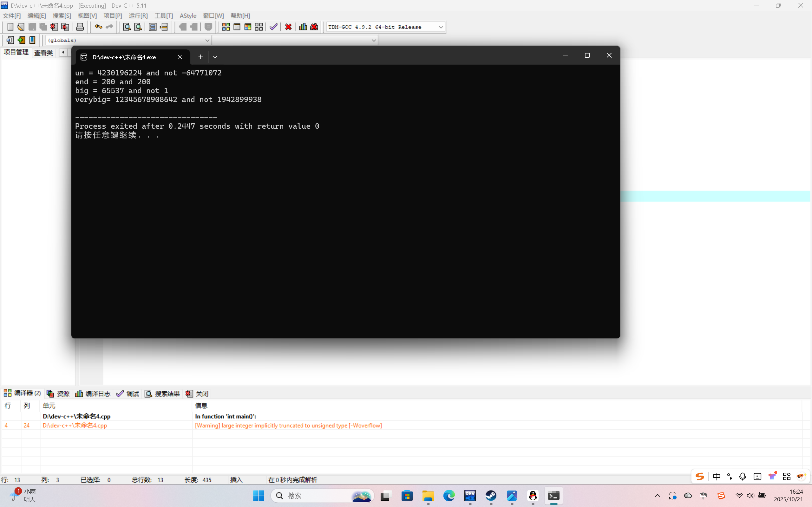Screen dimensions: 812x507
Task: Open the console new tab dropdown chevron
Action: [x=215, y=57]
